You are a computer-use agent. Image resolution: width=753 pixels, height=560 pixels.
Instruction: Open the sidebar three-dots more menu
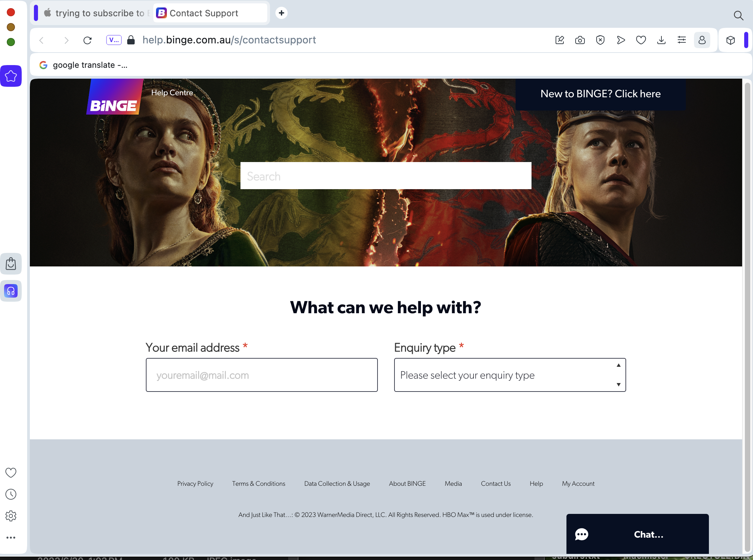(11, 538)
